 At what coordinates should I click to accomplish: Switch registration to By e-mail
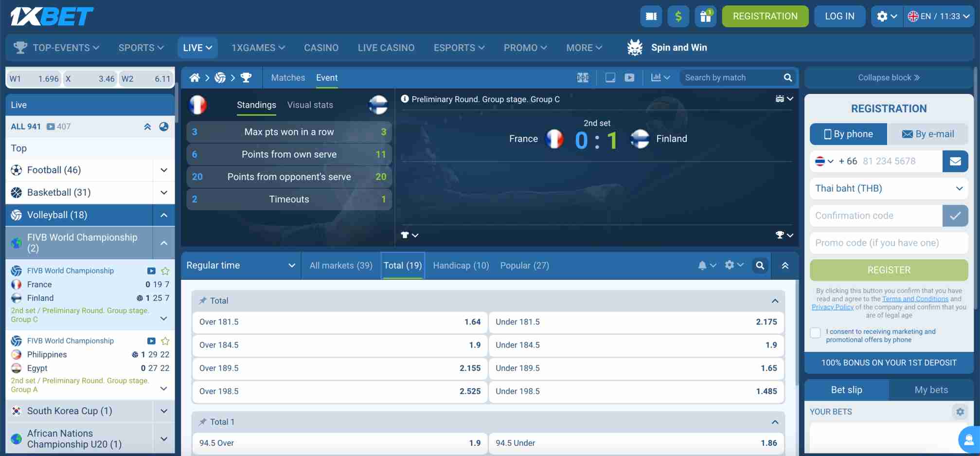click(x=928, y=134)
